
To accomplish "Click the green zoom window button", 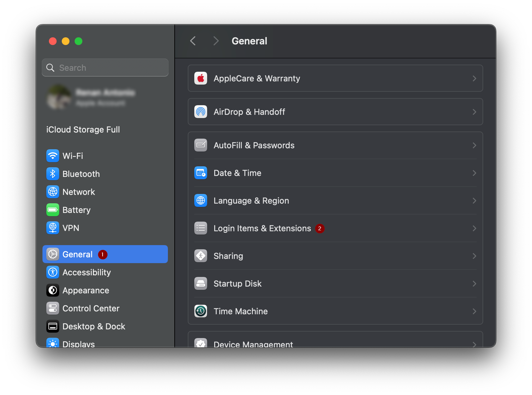I will pyautogui.click(x=78, y=41).
